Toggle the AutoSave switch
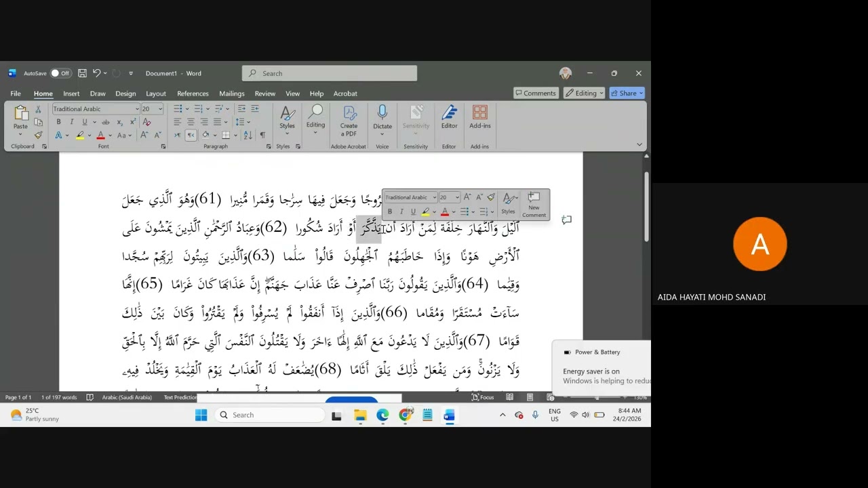Viewport: 868px width, 488px height. [60, 73]
